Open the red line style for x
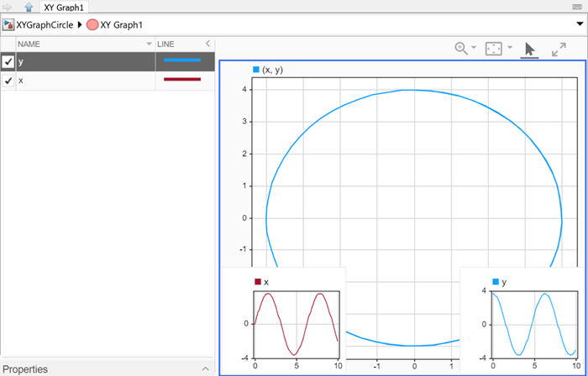The image size is (588, 376). 182,79
